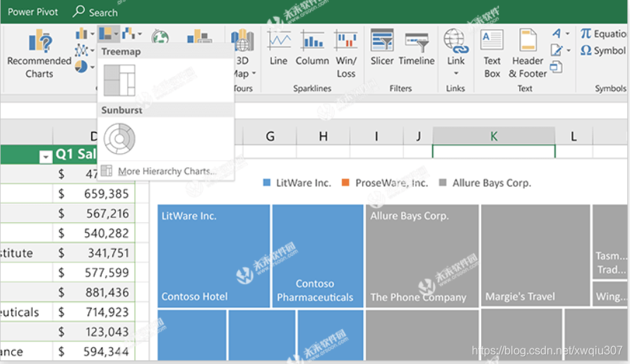The image size is (630, 364).
Task: Open More Hierarchy Charts
Action: (165, 171)
